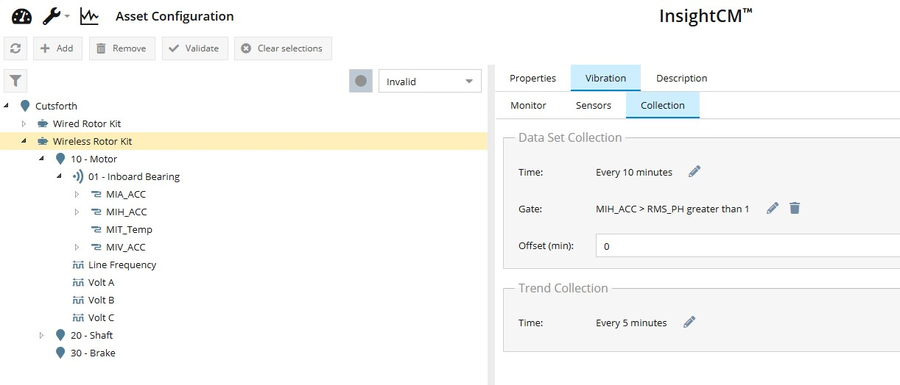This screenshot has width=900, height=385.
Task: Expand the Wired Rotor Kit node
Action: [24, 124]
